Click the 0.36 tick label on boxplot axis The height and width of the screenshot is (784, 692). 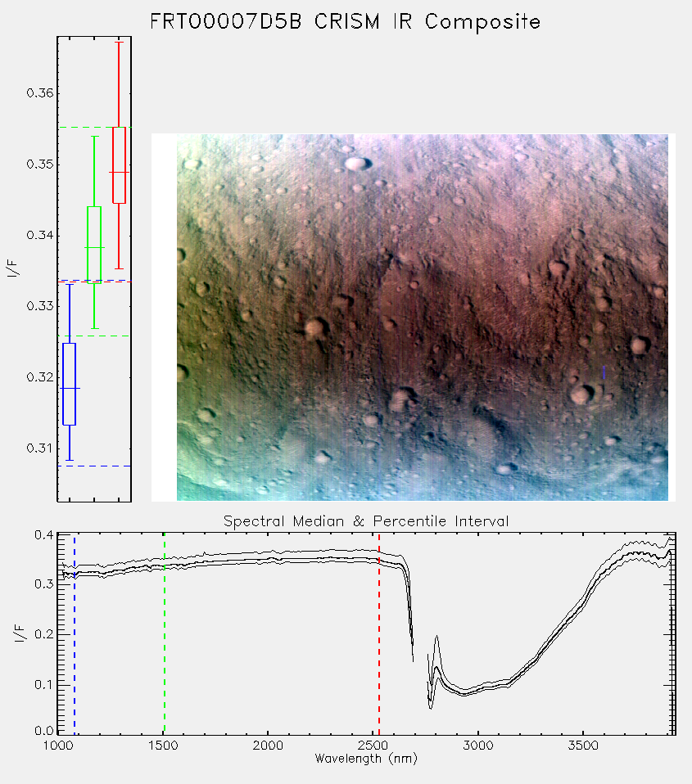[x=40, y=93]
